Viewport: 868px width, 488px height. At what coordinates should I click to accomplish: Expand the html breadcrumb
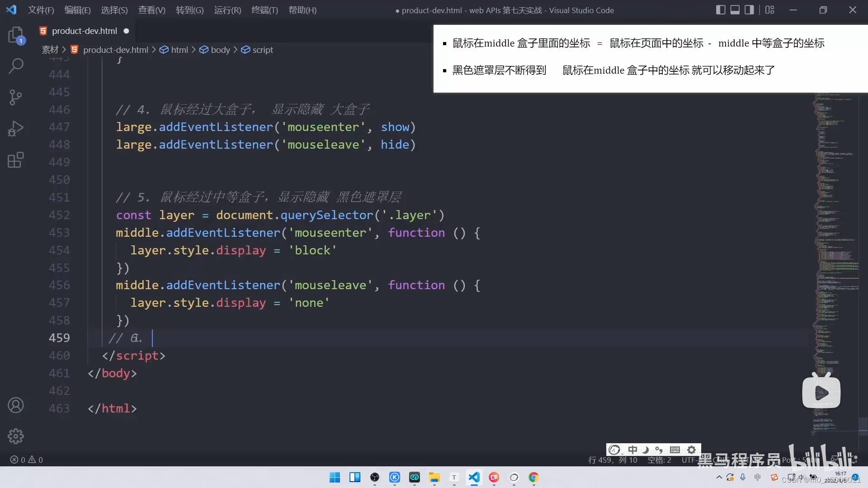(x=179, y=50)
